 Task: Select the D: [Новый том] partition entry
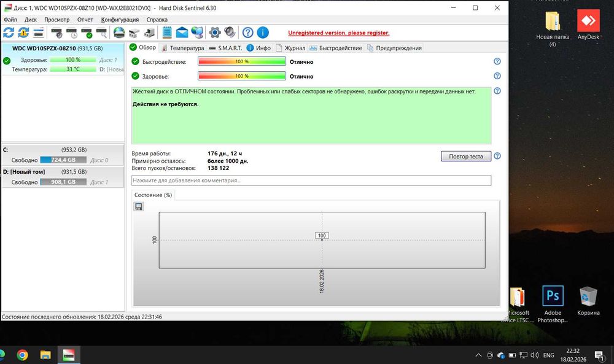click(63, 177)
